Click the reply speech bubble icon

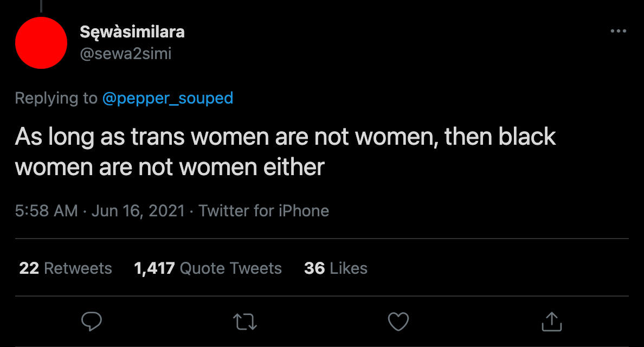pos(92,322)
